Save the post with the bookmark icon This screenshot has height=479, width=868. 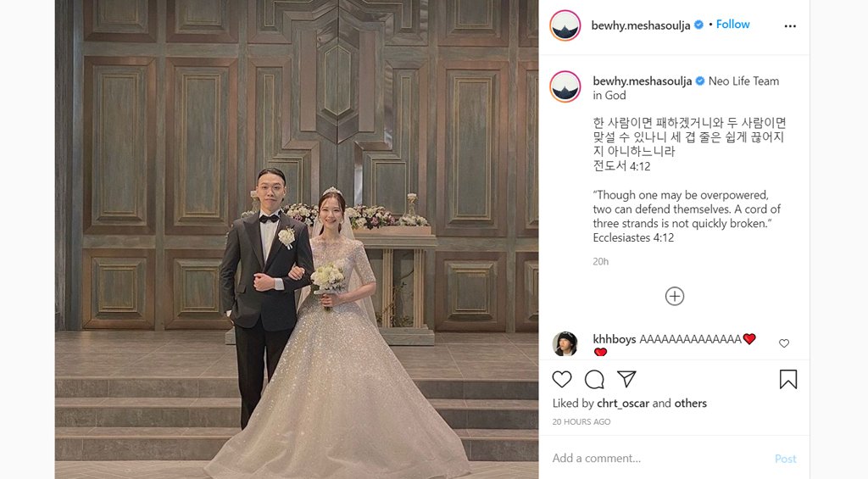click(x=788, y=379)
